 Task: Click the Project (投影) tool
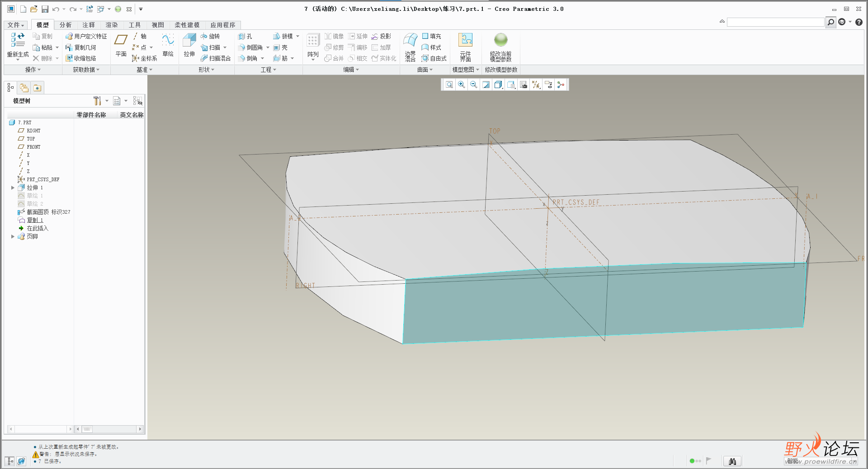(381, 36)
